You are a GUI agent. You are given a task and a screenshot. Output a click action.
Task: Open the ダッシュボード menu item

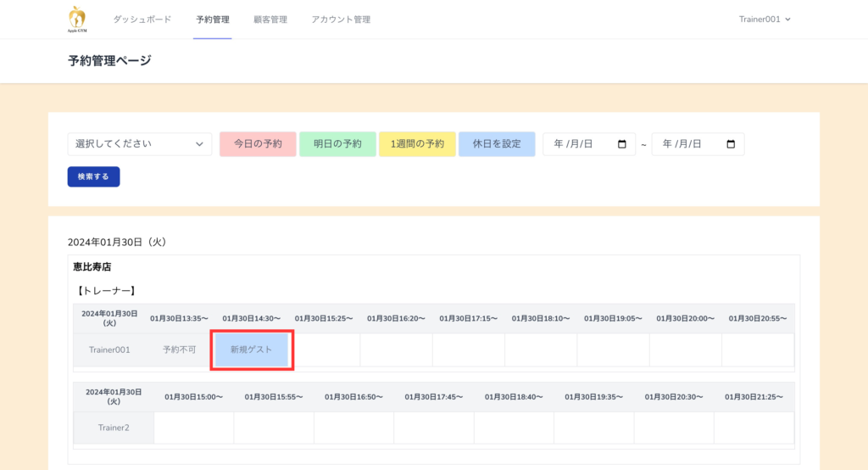point(142,20)
